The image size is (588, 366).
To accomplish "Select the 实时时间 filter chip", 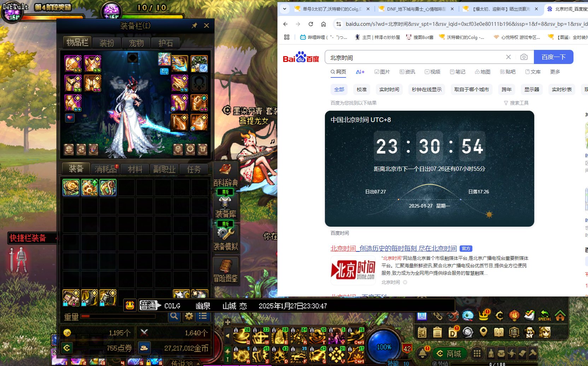I will click(x=389, y=89).
